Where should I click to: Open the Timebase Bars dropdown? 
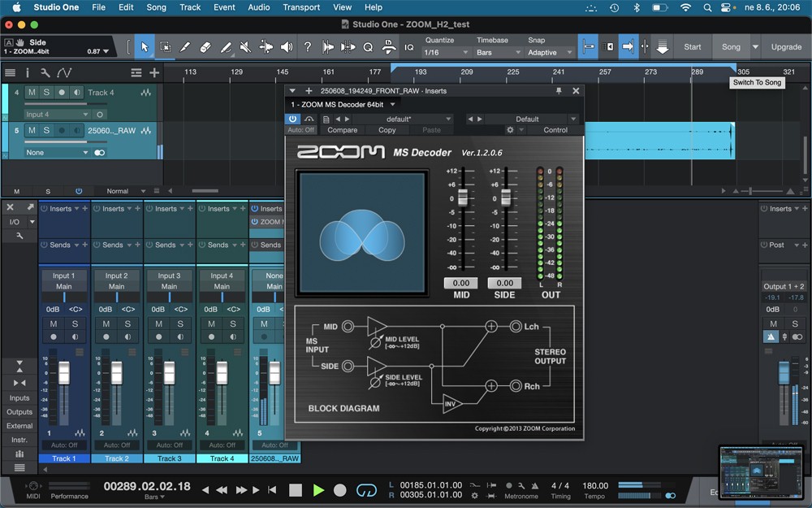tap(498, 52)
